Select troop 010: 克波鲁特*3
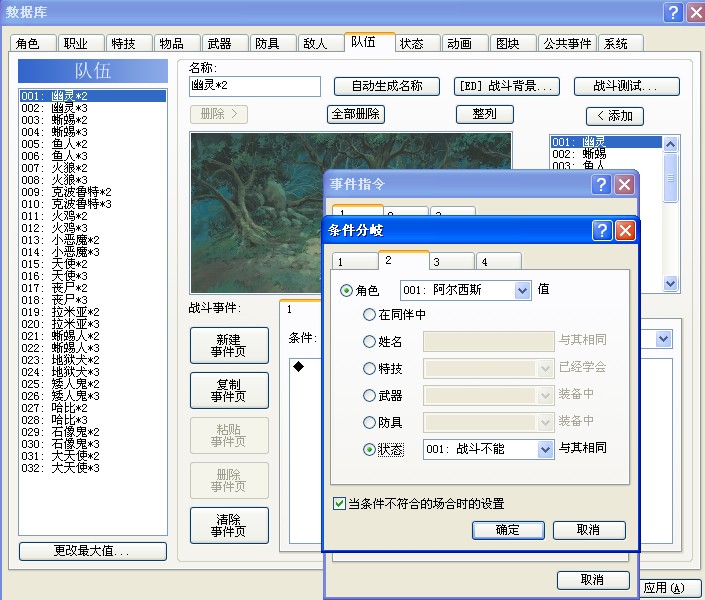 coord(93,204)
